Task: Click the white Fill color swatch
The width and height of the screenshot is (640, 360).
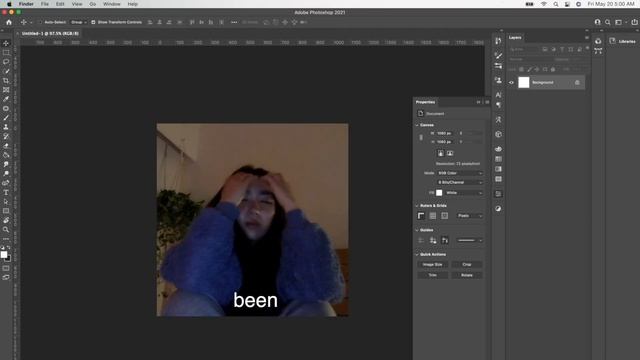Action: 439,193
